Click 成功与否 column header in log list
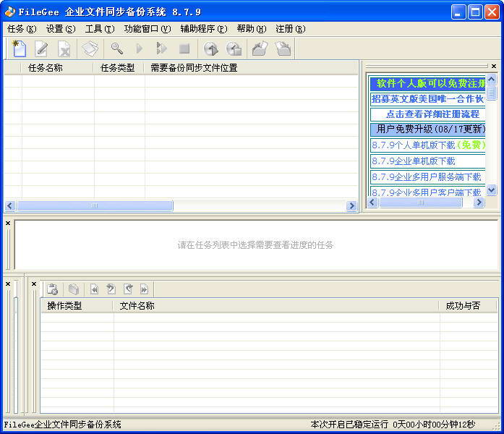 [468, 306]
